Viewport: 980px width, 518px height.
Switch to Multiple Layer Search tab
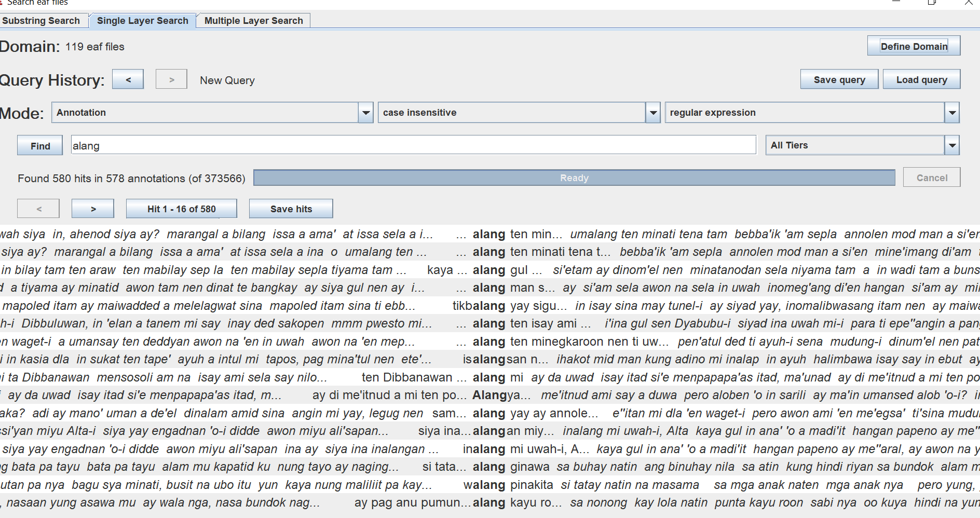[x=253, y=21]
